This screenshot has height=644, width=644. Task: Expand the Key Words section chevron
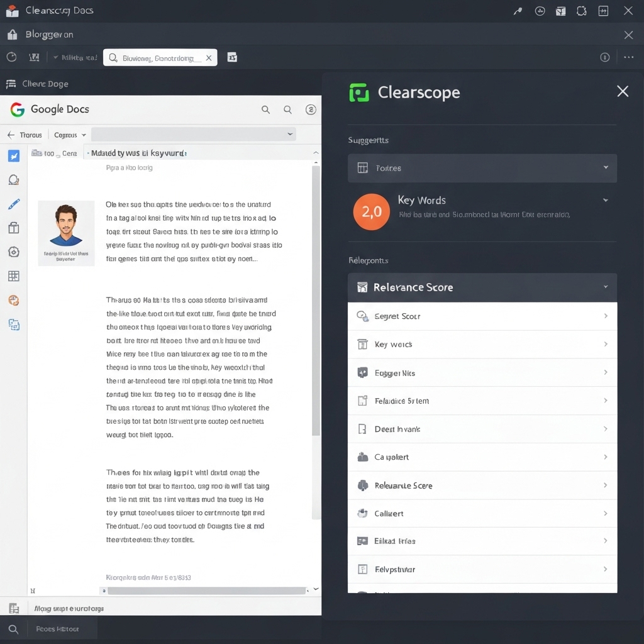606,201
